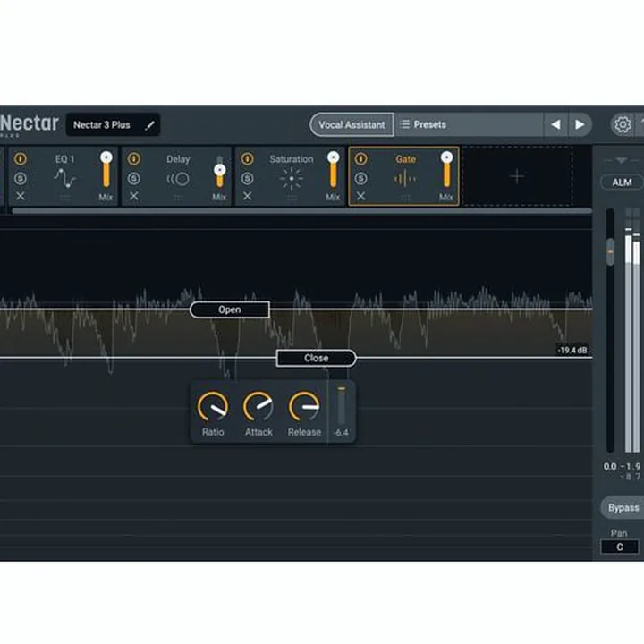644x644 pixels.
Task: Open the Presets browser
Action: [x=469, y=124]
